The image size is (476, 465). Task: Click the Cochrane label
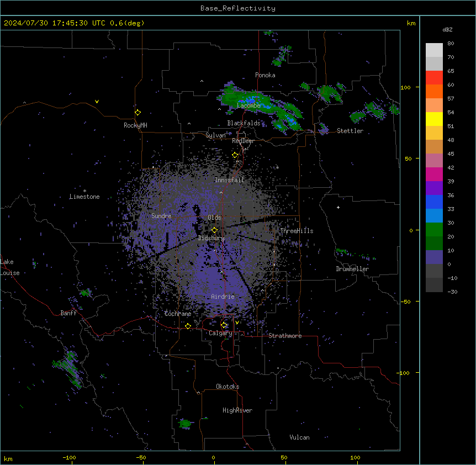178,314
